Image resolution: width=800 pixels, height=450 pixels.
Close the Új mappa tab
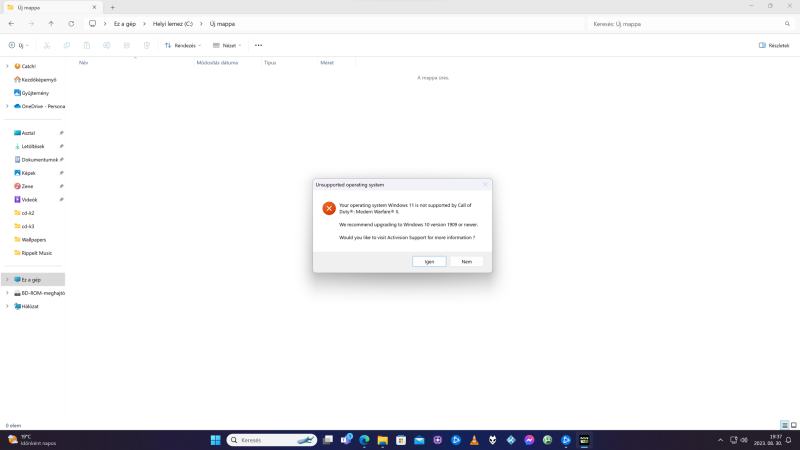[94, 8]
